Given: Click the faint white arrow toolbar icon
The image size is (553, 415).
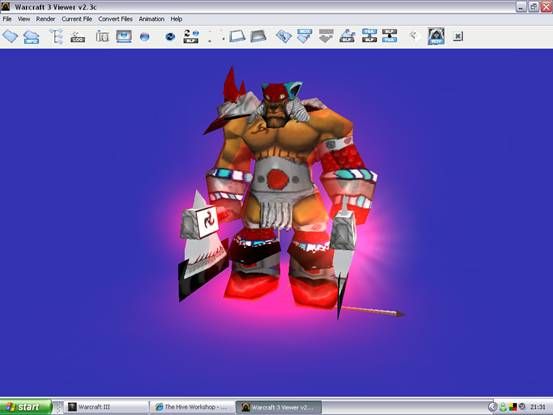Looking at the screenshot, I should pyautogui.click(x=414, y=36).
